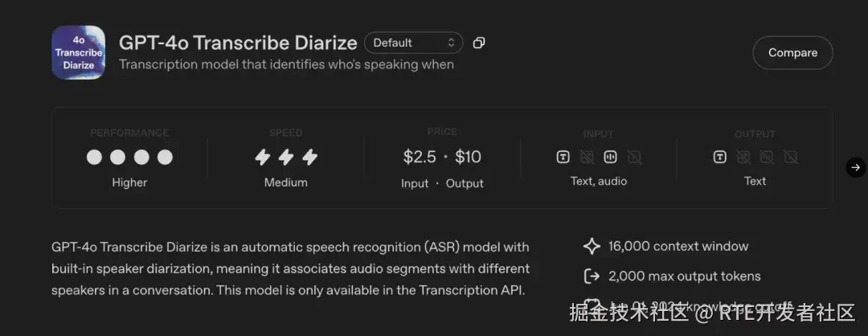Click the text icon under Output
Image resolution: width=868 pixels, height=336 pixels.
coord(720,158)
